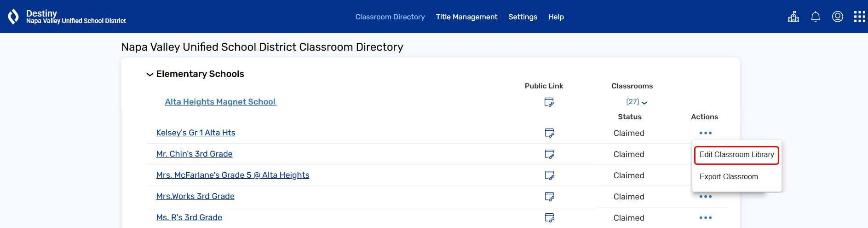Click the Classroom Directory page title
This screenshot has height=228, width=868.
tap(262, 47)
